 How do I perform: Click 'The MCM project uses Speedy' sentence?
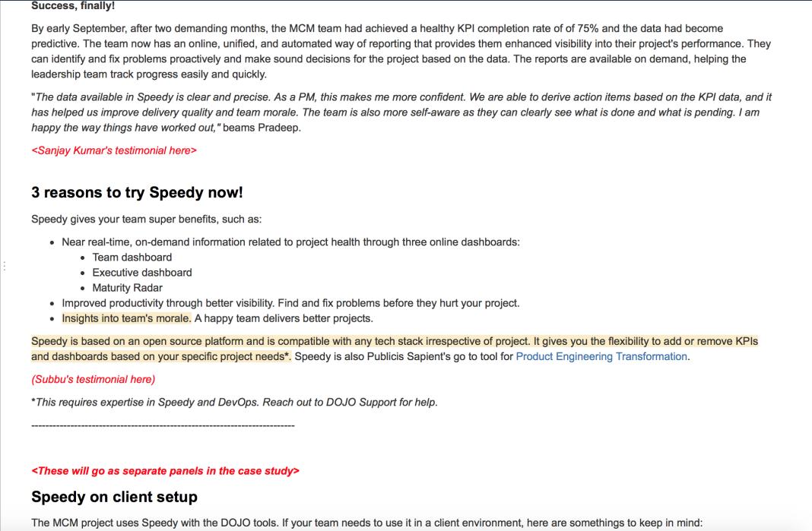tap(366, 523)
